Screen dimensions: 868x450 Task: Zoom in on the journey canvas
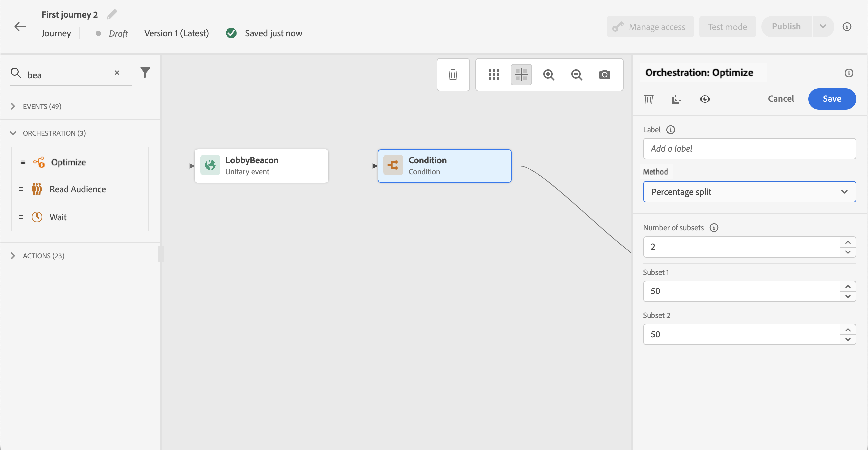tap(549, 75)
